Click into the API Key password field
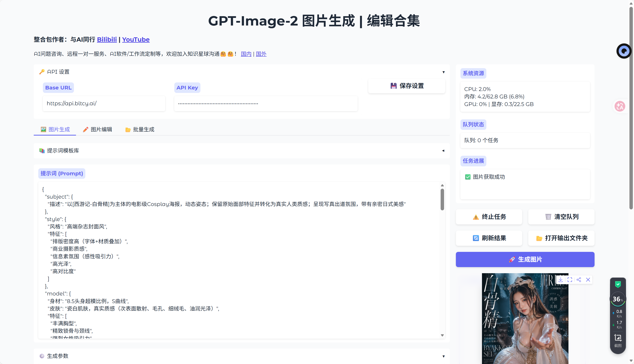 click(x=266, y=104)
